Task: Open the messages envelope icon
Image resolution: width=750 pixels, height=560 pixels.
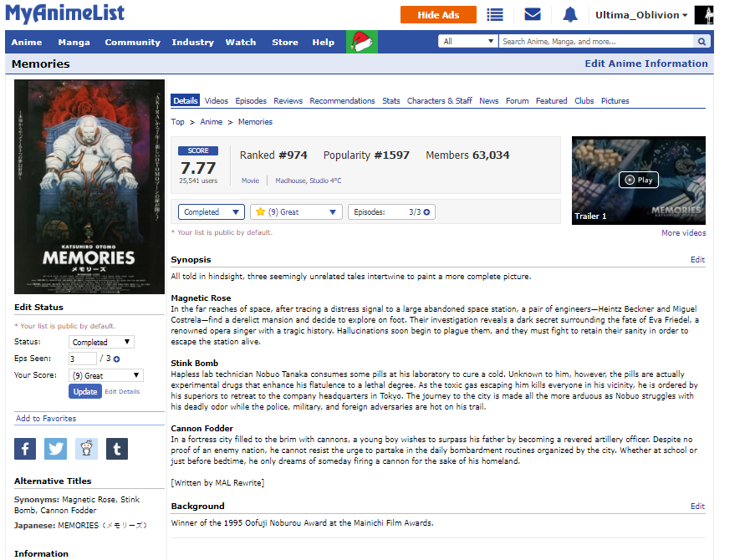Action: click(533, 14)
